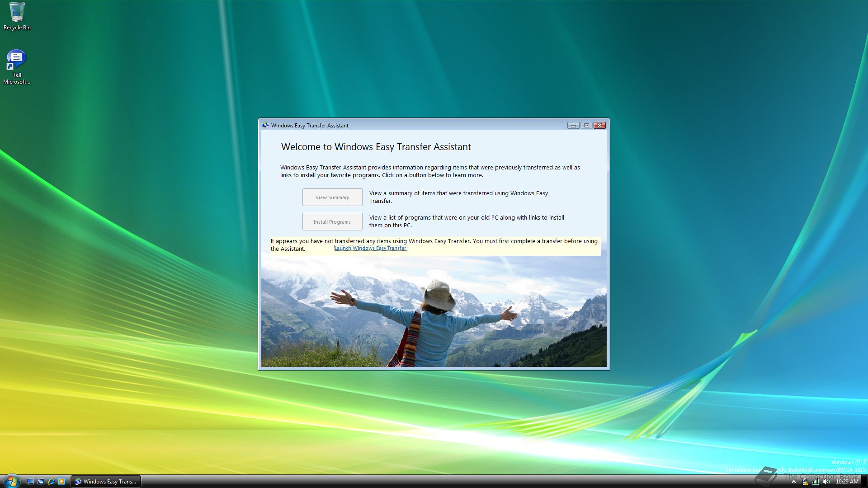The image size is (868, 488).
Task: Open Tell Microsoft feedback shortcut
Action: (17, 66)
